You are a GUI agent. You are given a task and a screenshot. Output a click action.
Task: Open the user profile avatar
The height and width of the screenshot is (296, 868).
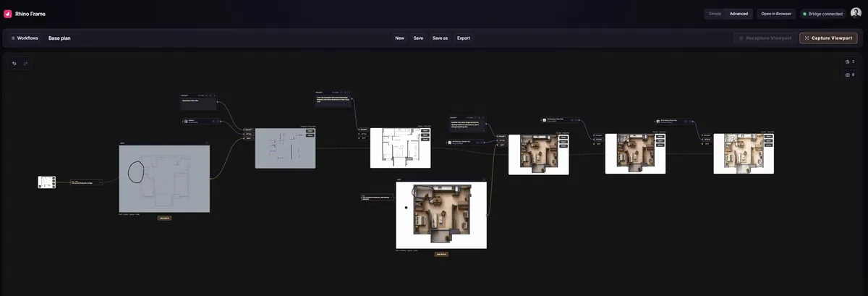(856, 14)
